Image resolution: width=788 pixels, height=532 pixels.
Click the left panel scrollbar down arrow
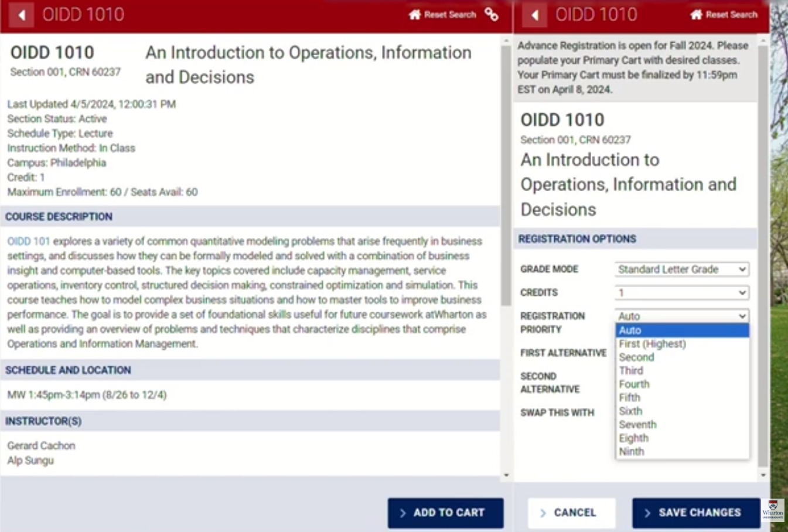click(506, 475)
